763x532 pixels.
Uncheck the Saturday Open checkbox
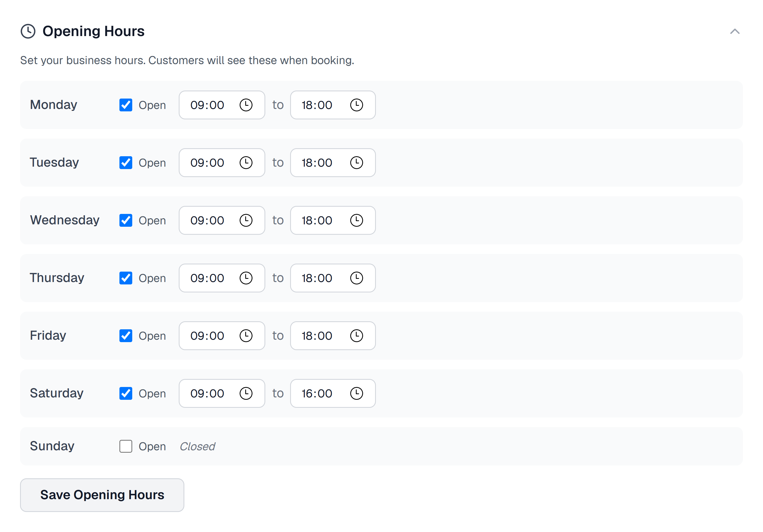[126, 393]
